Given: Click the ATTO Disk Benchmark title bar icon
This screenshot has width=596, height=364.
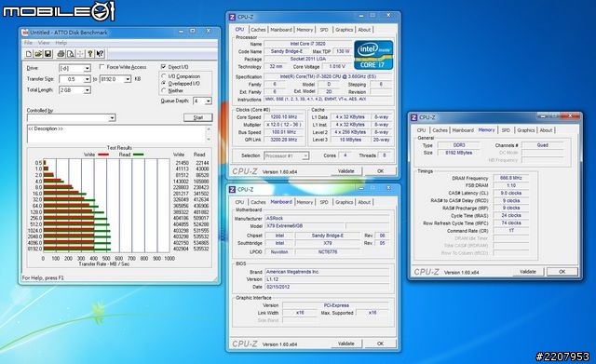Looking at the screenshot, I should [x=25, y=33].
